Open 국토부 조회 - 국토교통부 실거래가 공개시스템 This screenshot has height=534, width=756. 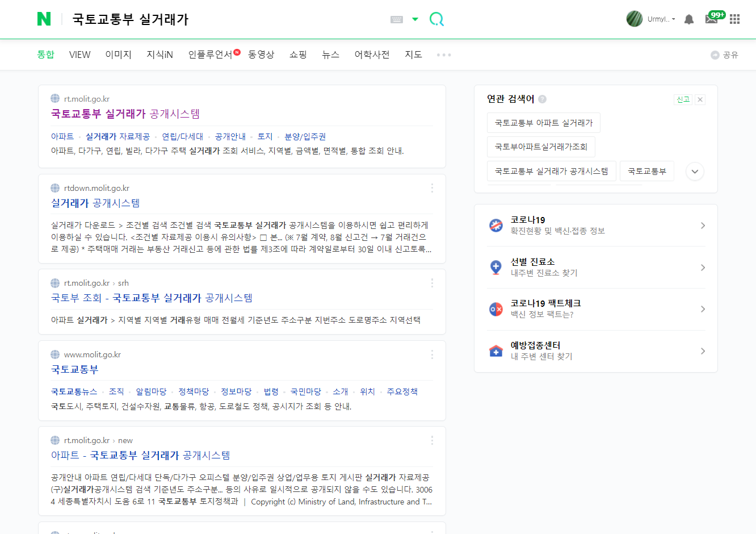coord(152,298)
